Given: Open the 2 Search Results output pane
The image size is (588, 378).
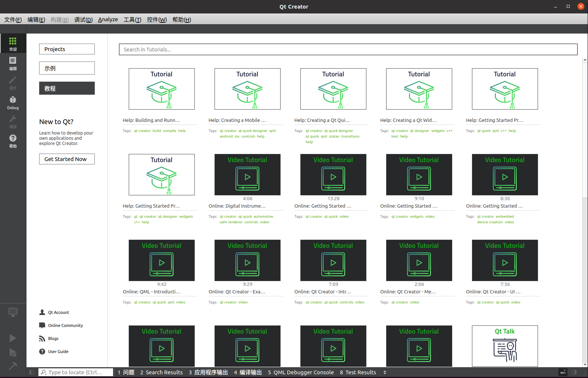Looking at the screenshot, I should tap(162, 372).
